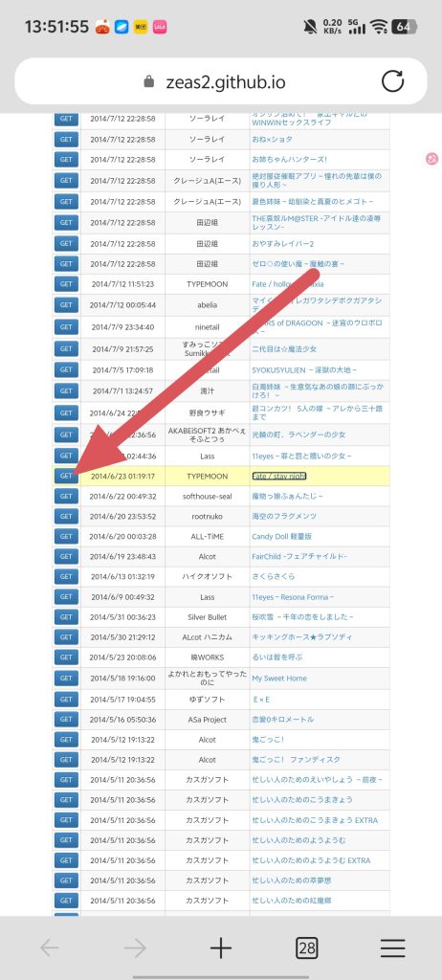The image size is (442, 980).
Task: Open the Fate / stay night link
Action: [x=278, y=477]
